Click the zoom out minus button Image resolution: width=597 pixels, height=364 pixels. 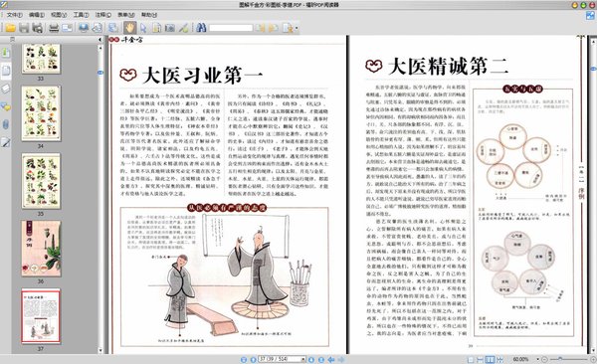544,359
